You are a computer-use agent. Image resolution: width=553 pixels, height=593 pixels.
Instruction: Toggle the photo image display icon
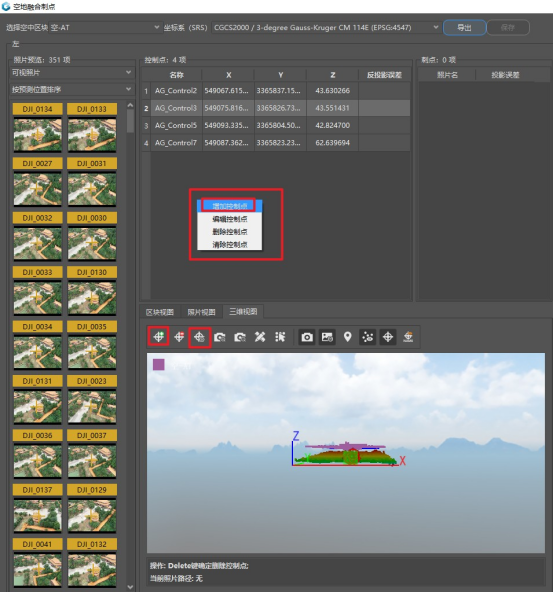(x=327, y=337)
